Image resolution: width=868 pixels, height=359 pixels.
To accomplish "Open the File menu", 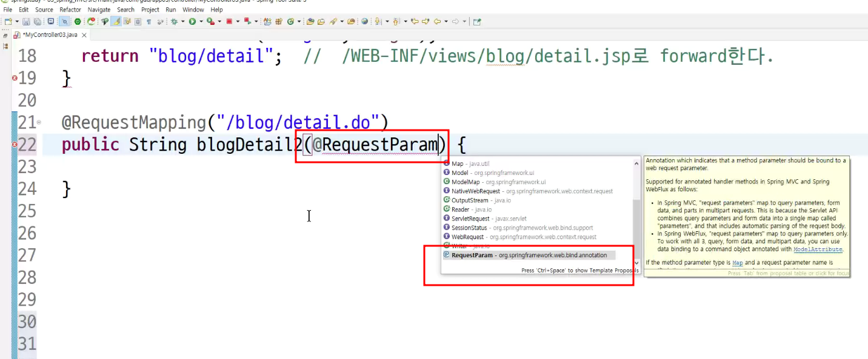I will pos(7,10).
